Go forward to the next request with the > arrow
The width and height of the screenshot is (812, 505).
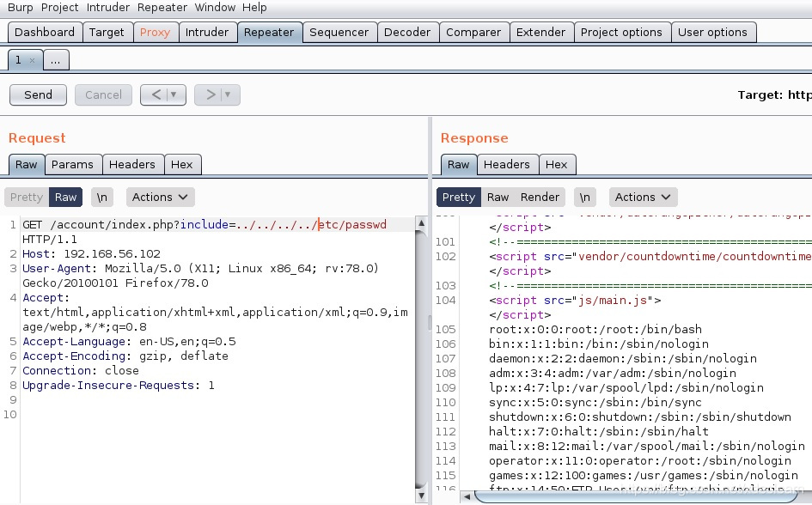[211, 94]
